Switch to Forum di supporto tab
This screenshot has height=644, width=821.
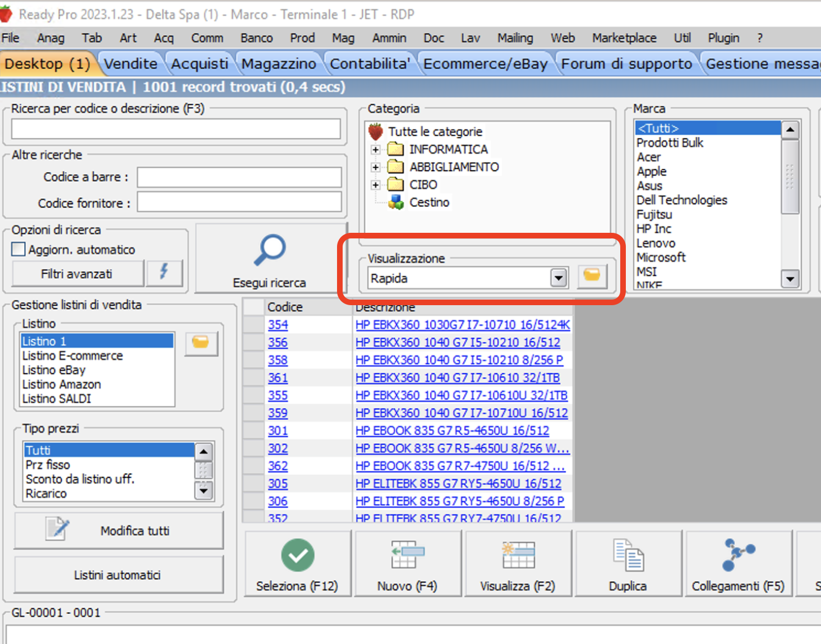[627, 64]
